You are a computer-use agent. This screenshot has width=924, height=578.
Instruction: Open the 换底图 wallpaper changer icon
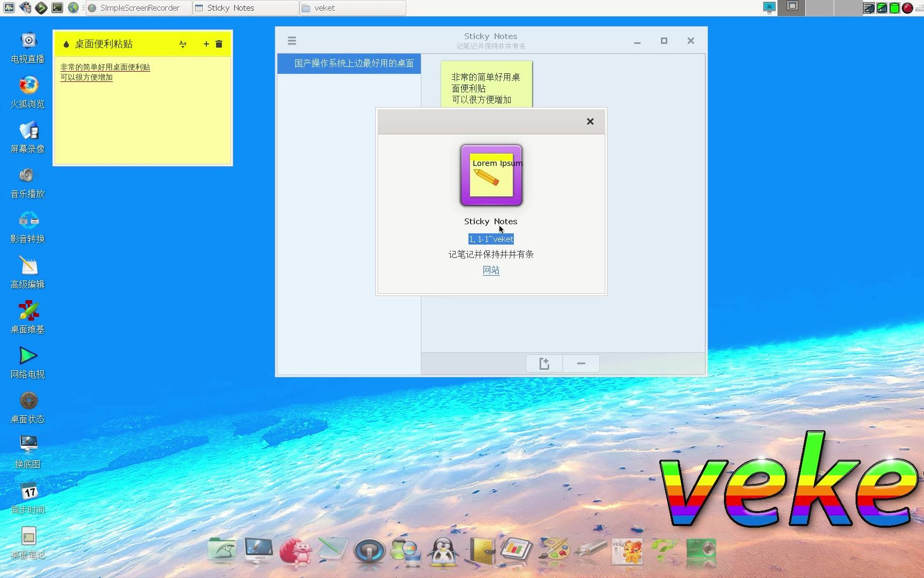[28, 452]
